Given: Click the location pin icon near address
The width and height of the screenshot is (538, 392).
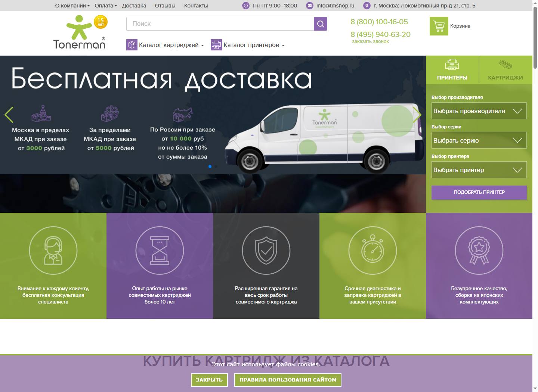Looking at the screenshot, I should (367, 6).
